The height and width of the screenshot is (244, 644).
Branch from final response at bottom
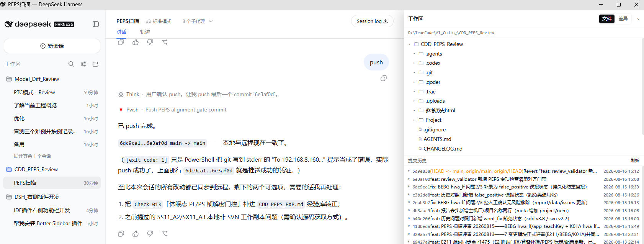tap(165, 234)
